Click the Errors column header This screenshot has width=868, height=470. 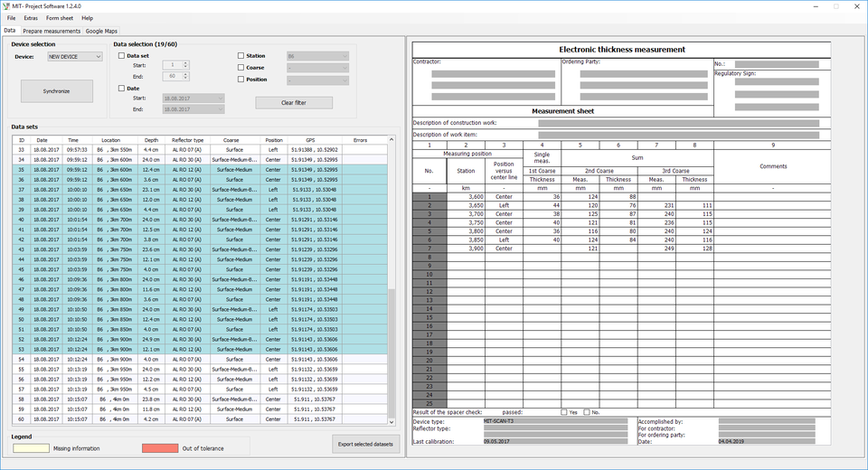click(x=361, y=140)
